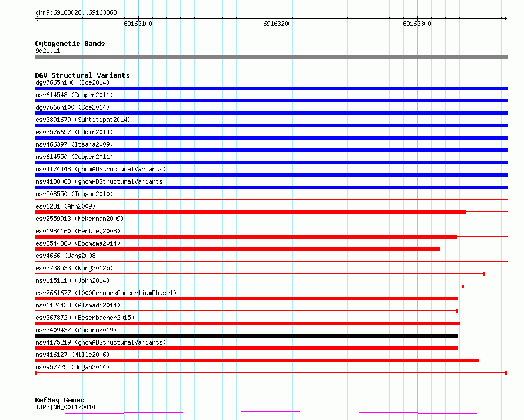Click the 69163100 ruler coordinate
This screenshot has height=420, width=524.
pos(138,24)
